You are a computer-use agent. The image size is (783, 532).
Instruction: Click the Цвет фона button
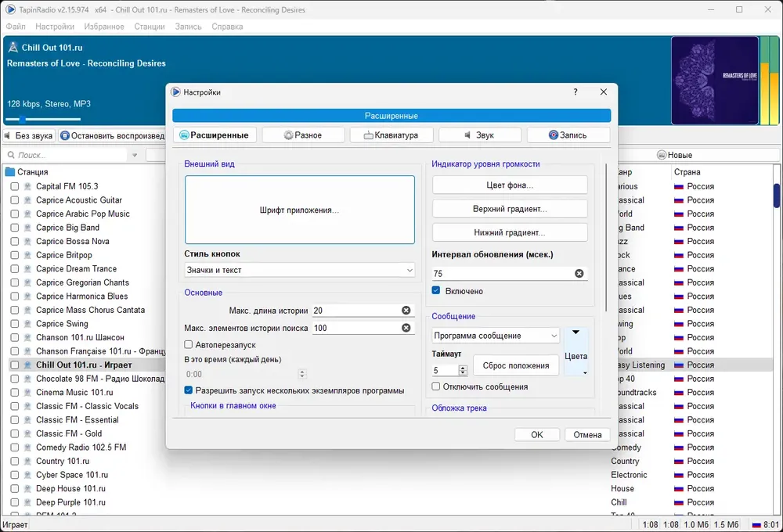tap(510, 185)
